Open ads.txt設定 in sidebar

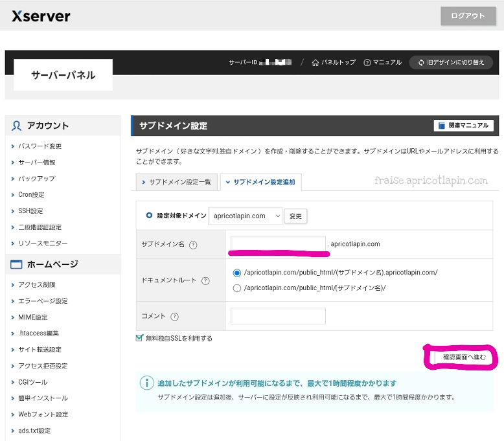34,431
